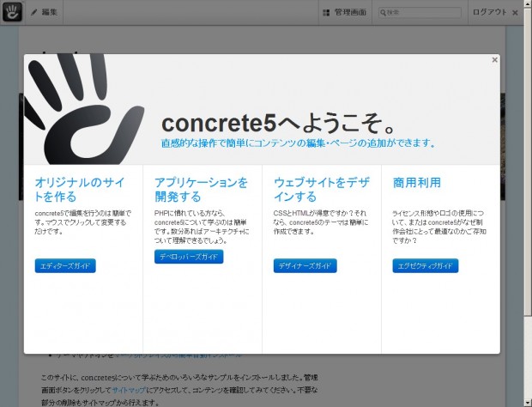The image size is (532, 407).
Task: Click the X icon next to ログアウト
Action: (x=515, y=13)
